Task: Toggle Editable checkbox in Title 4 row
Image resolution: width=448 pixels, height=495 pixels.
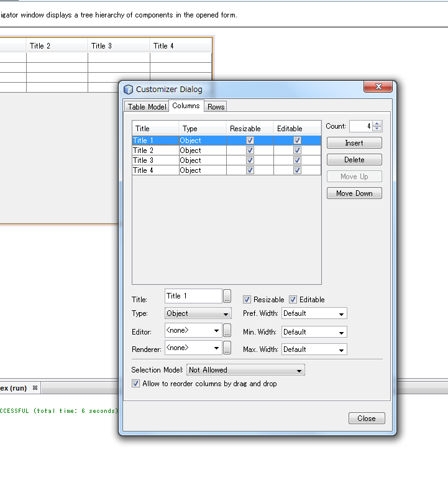Action: point(297,170)
